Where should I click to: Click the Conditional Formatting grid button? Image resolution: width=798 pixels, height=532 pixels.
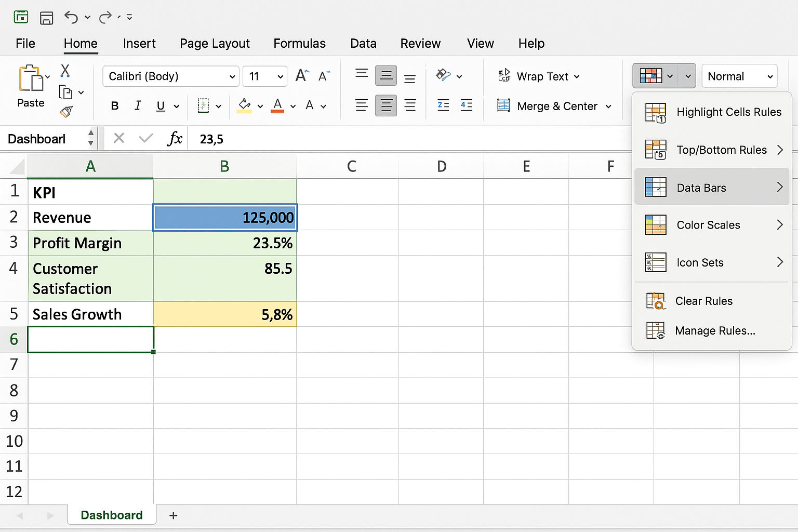pos(651,76)
